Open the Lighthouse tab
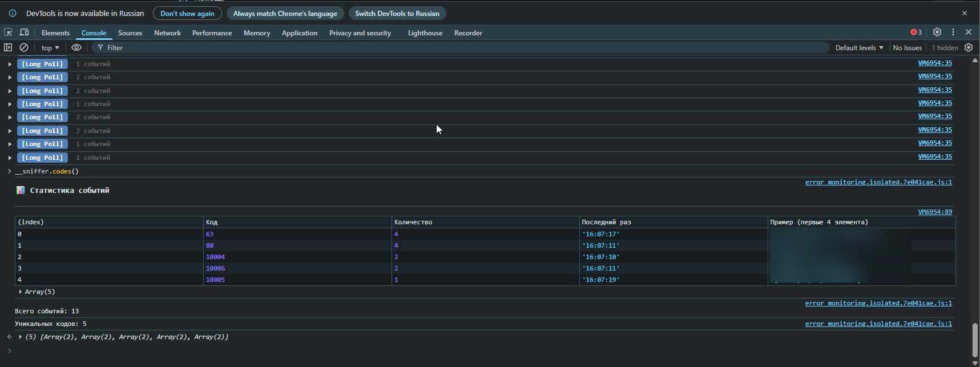980x367 pixels. [425, 33]
